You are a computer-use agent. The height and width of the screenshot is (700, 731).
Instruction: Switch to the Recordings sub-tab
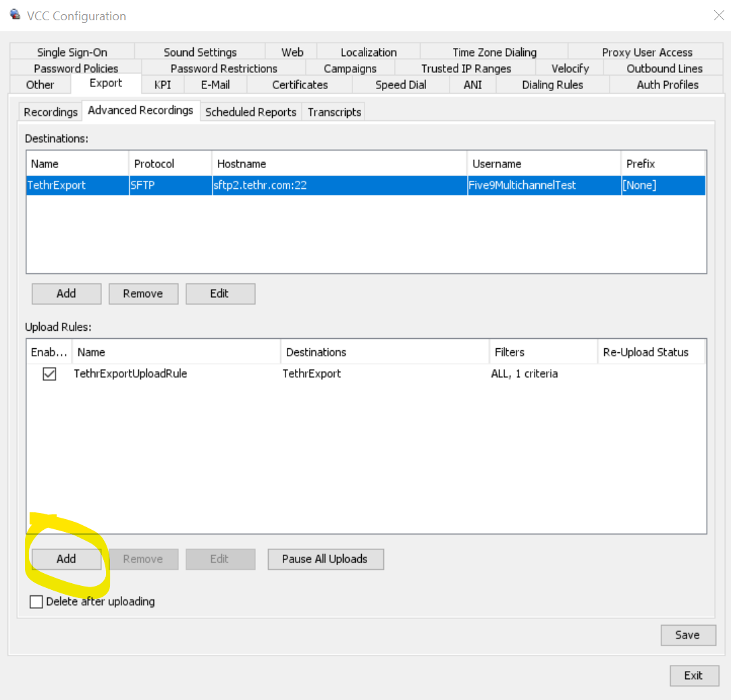(51, 112)
